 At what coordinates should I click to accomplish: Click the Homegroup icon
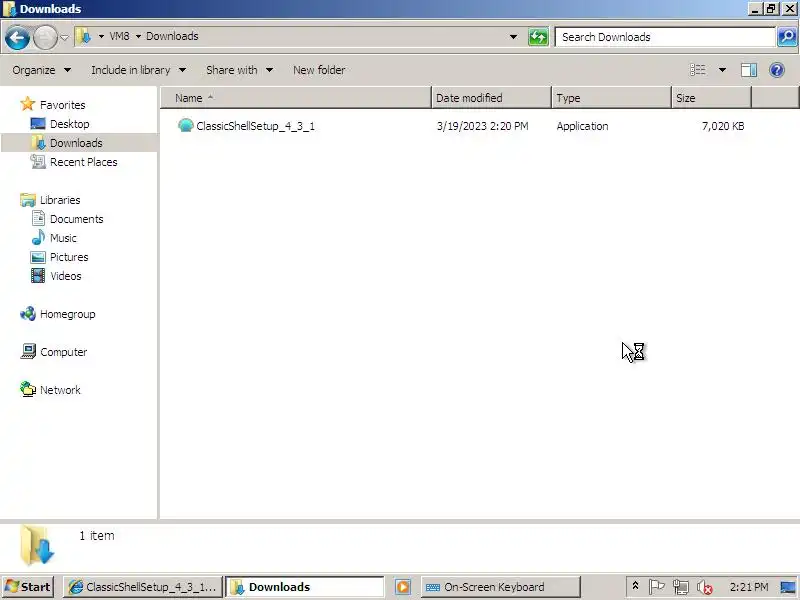pos(28,314)
